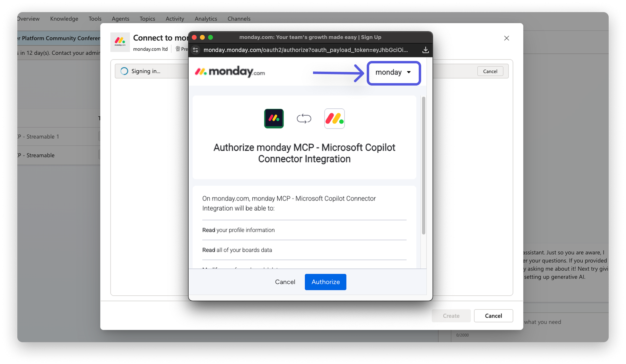Screen dimensions: 626x364
Task: Click the Signing in spinner icon
Action: tap(124, 71)
